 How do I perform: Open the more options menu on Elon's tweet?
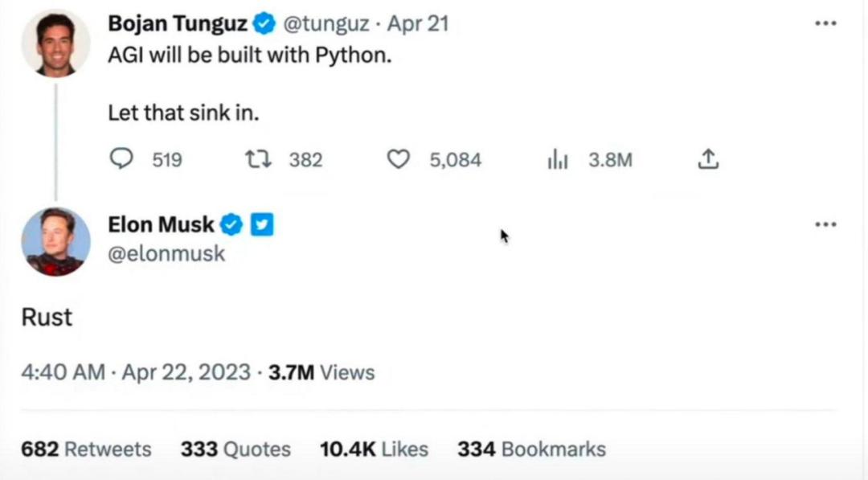[825, 225]
